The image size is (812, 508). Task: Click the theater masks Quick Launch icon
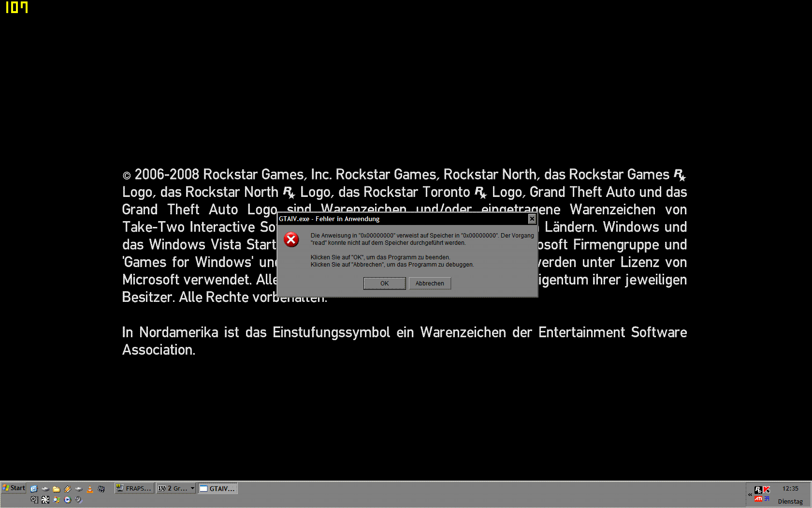tap(101, 489)
